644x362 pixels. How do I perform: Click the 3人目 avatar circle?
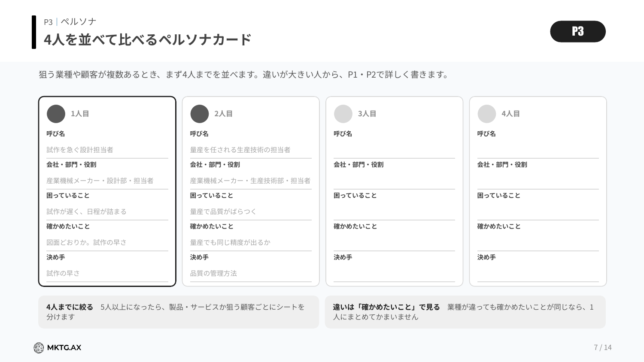point(343,114)
